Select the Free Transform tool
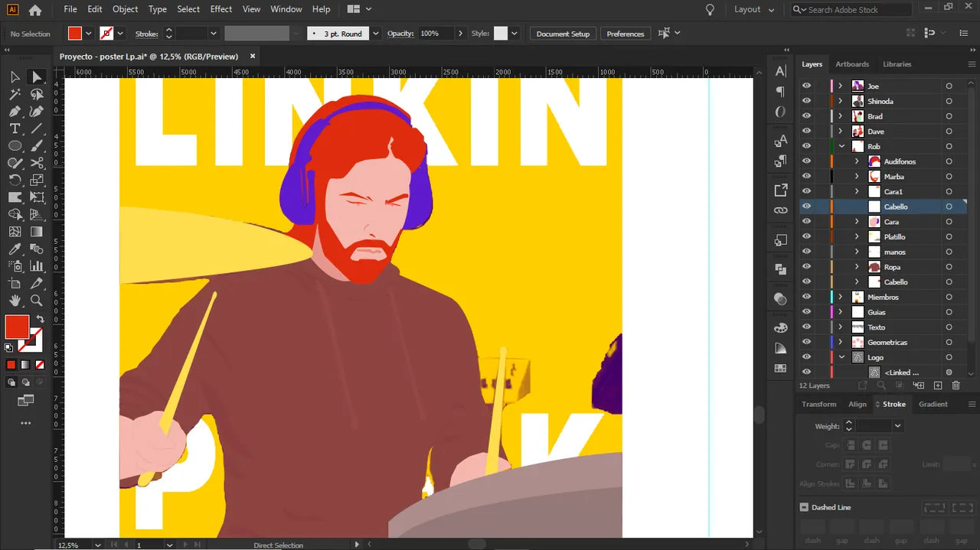Screen dimensions: 980x550 pyautogui.click(x=37, y=197)
